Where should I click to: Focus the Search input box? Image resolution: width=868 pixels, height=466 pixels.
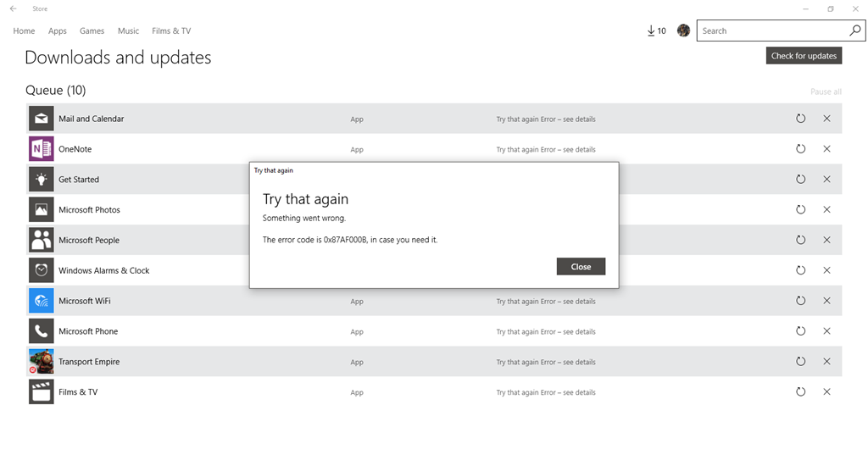[773, 31]
